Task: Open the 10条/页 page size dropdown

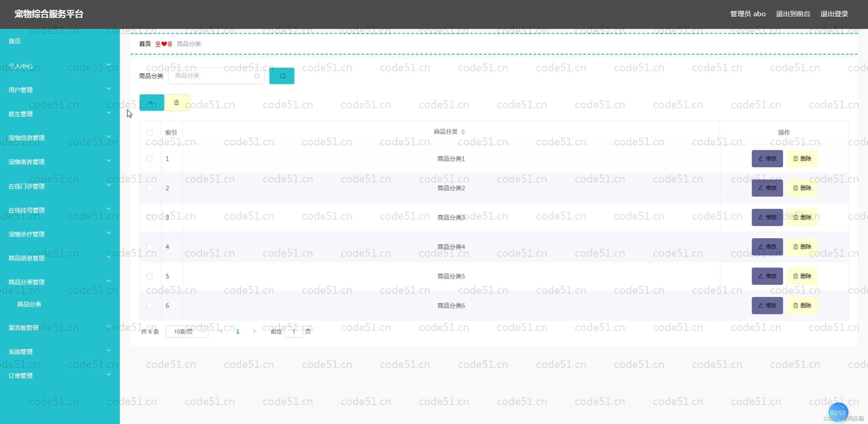Action: click(187, 332)
